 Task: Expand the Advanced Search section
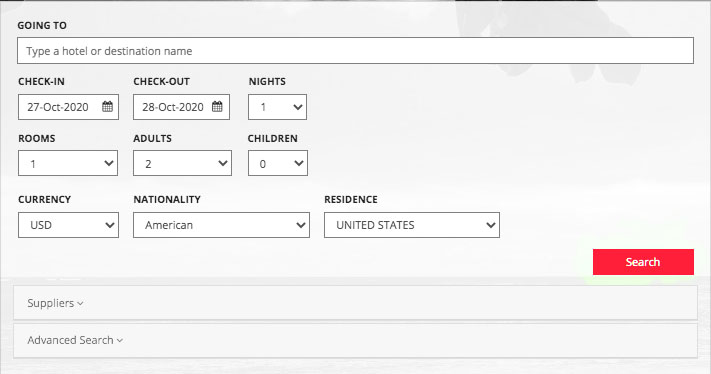[x=356, y=340]
